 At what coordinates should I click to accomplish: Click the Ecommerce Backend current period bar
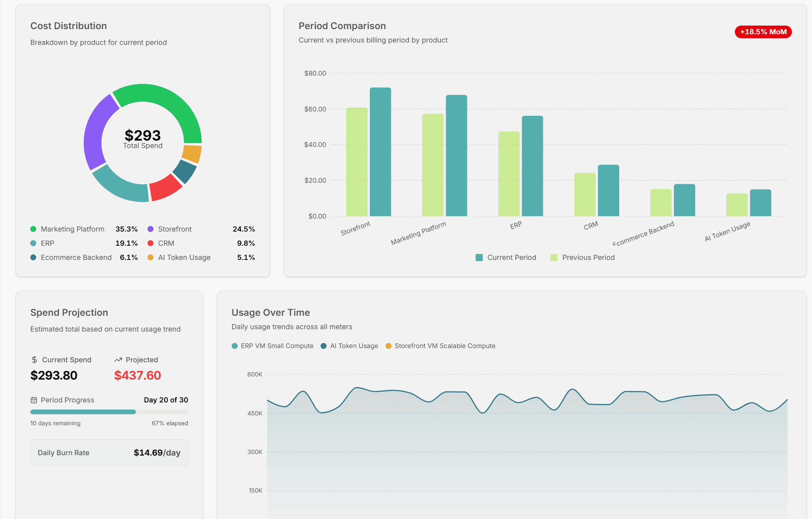(x=685, y=200)
